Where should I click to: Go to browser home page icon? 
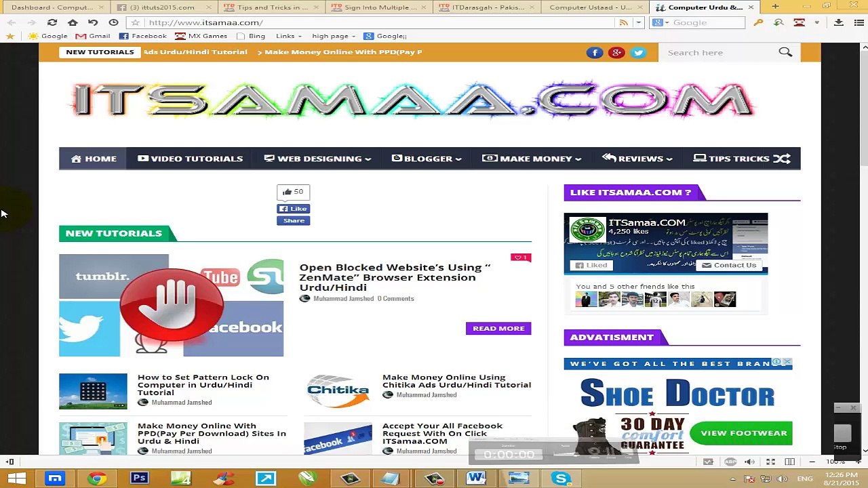73,22
